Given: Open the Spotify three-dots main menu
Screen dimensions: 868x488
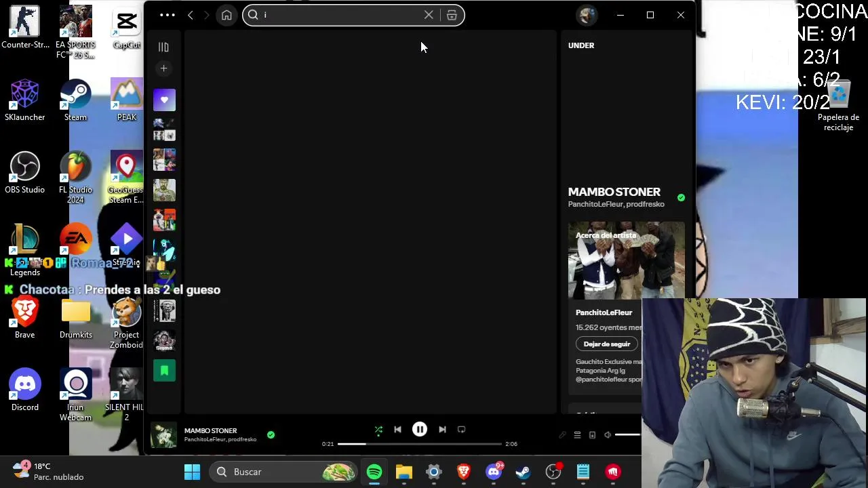Looking at the screenshot, I should pyautogui.click(x=167, y=15).
